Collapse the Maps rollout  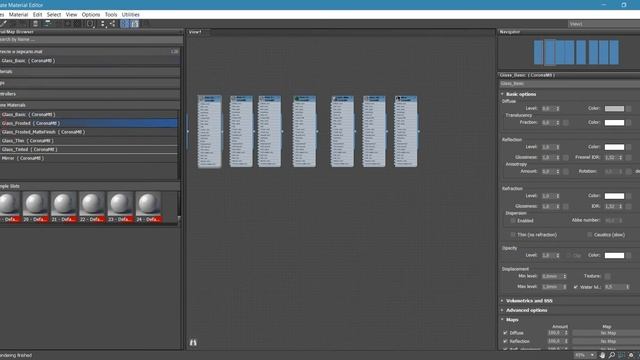[512, 320]
